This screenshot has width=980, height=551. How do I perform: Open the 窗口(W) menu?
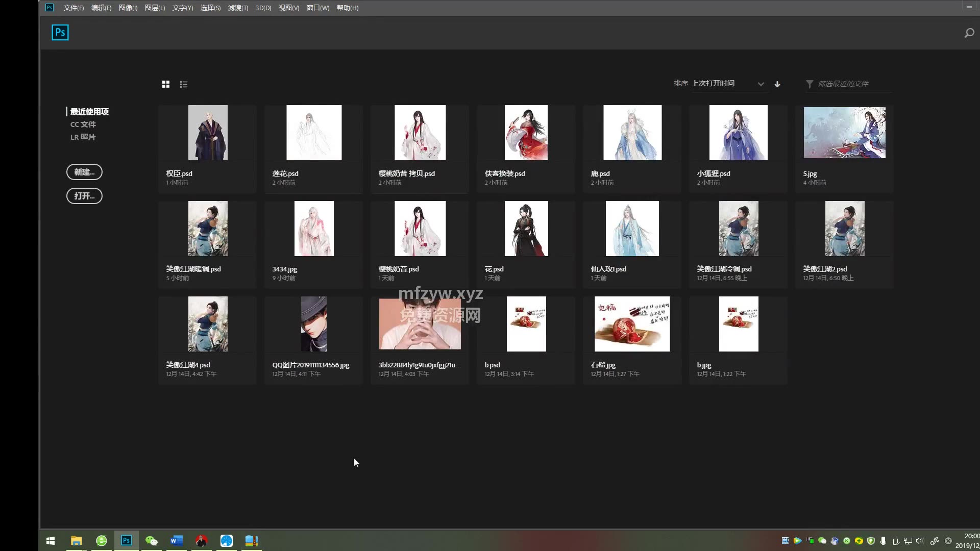coord(318,8)
